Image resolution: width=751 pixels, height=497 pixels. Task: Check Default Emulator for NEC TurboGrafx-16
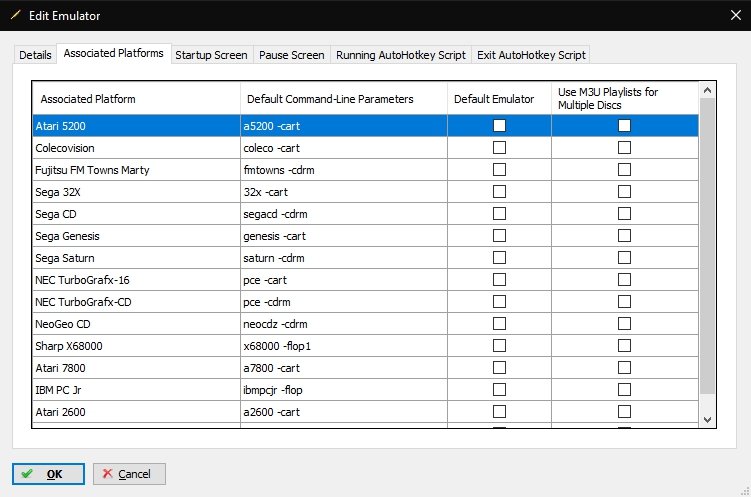[499, 280]
